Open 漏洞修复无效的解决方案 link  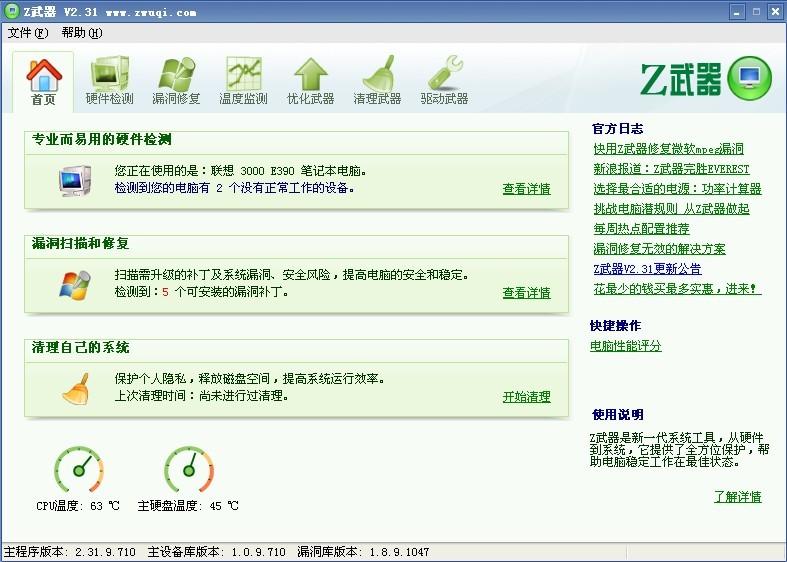(659, 249)
